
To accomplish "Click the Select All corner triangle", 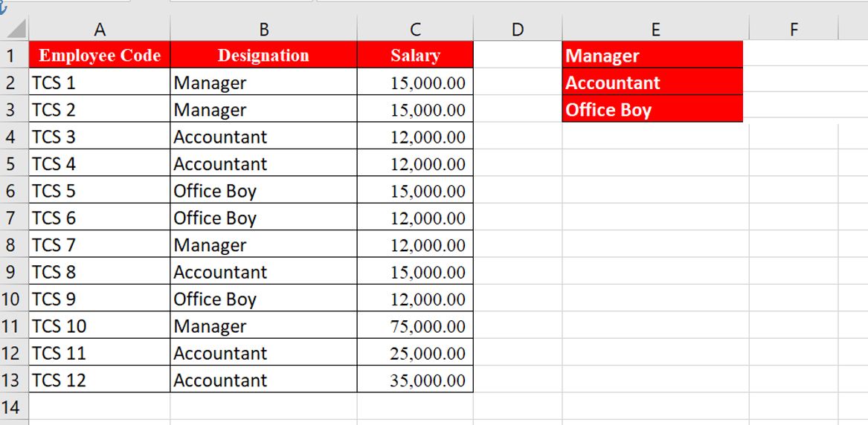I will tap(14, 29).
